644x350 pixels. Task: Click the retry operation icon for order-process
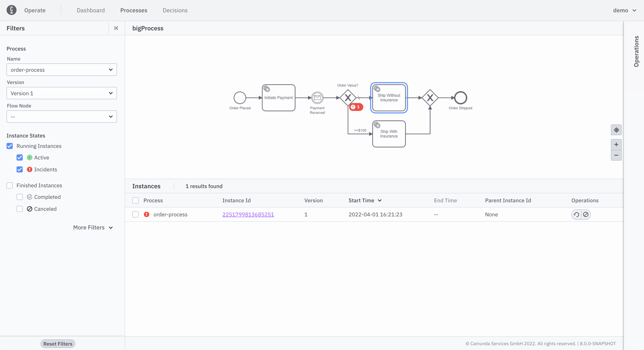(576, 214)
